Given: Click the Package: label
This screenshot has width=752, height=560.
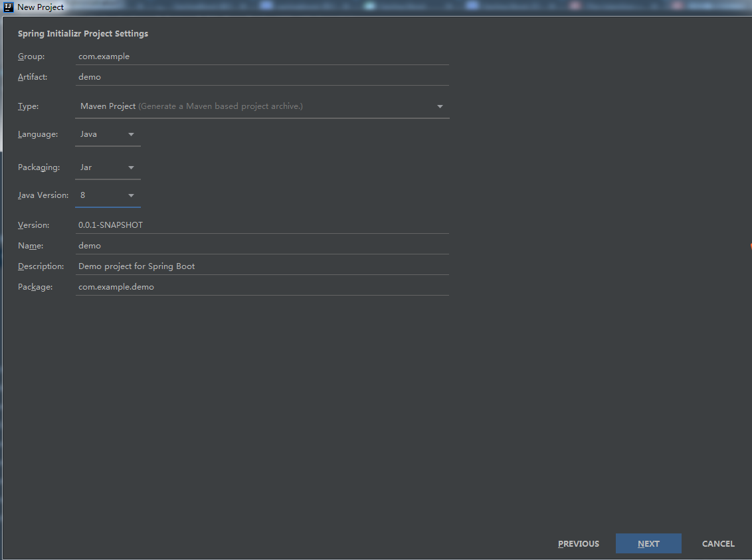Looking at the screenshot, I should click(x=35, y=287).
